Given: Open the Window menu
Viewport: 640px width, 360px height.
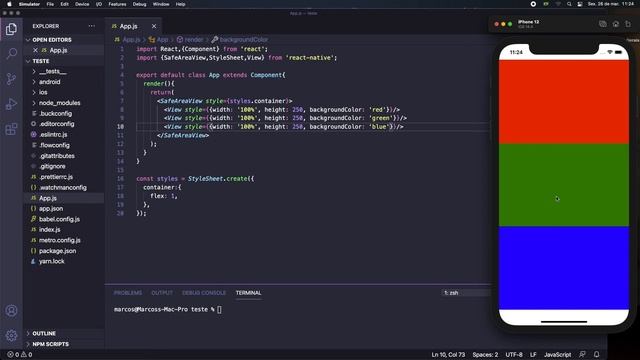Looking at the screenshot, I should [161, 4].
